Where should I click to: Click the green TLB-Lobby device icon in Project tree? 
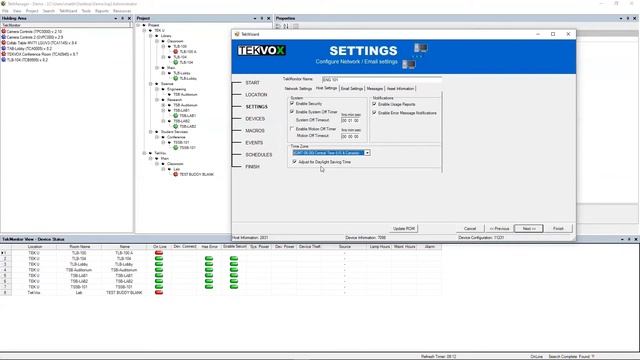click(176, 78)
